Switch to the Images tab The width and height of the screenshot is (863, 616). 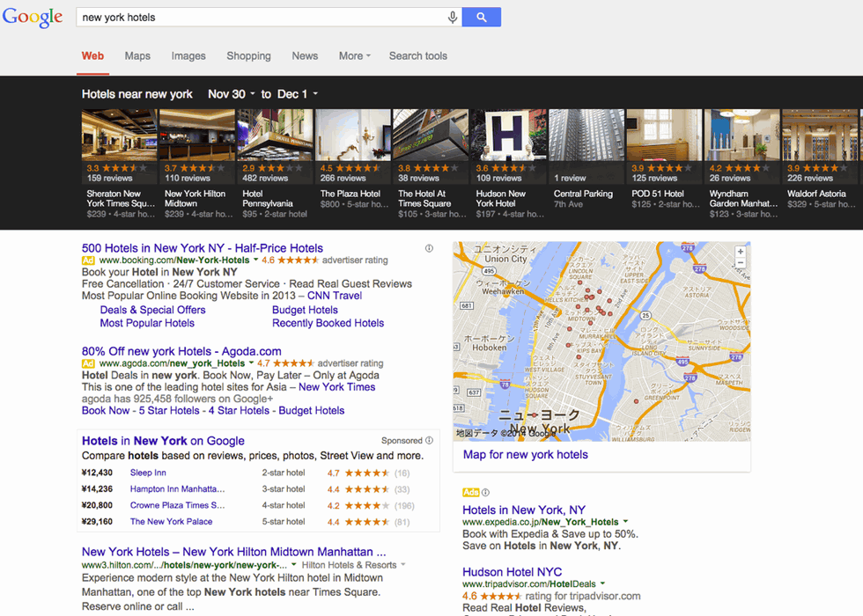click(x=188, y=55)
